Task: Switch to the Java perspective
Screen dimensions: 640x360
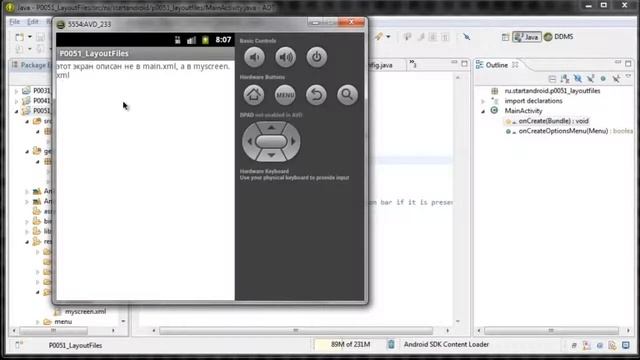Action: click(527, 37)
